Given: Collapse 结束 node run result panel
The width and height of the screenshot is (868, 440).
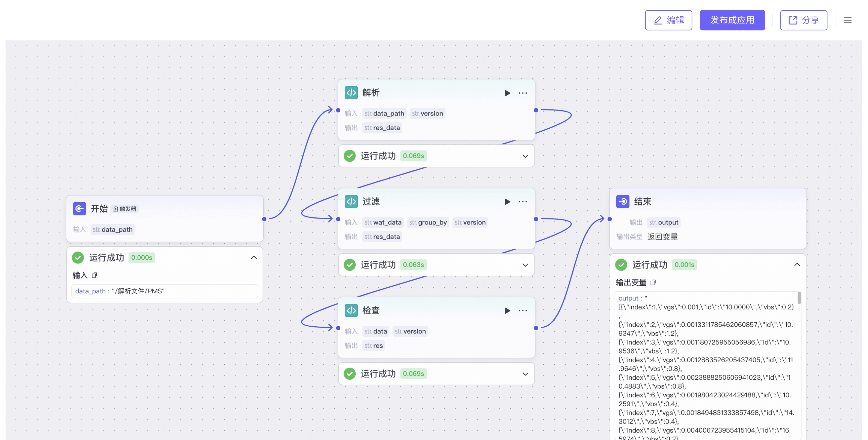Looking at the screenshot, I should click(797, 265).
